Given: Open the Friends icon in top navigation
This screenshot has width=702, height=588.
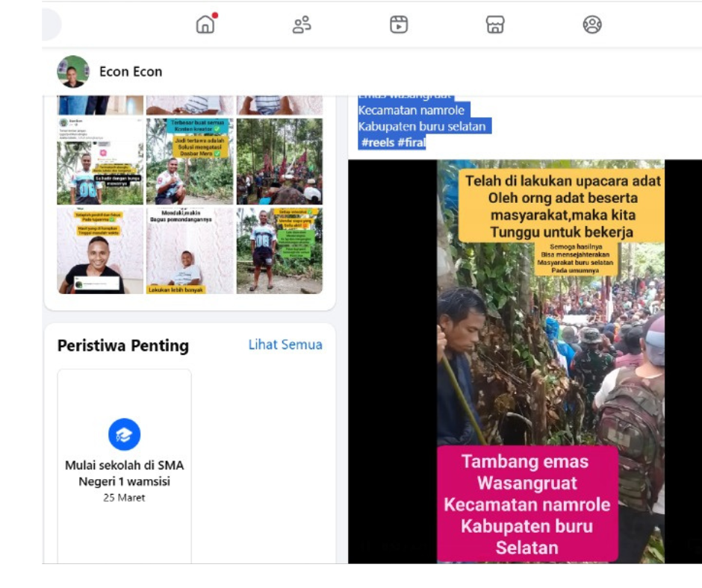Looking at the screenshot, I should [302, 25].
